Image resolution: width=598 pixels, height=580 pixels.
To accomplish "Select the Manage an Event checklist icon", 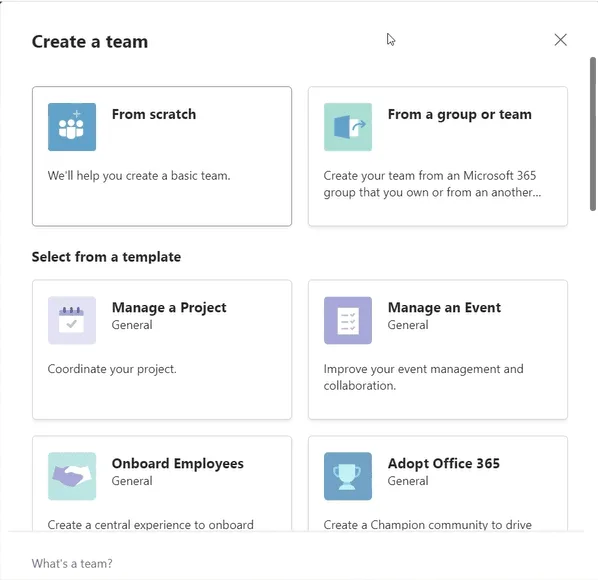I will click(x=348, y=320).
